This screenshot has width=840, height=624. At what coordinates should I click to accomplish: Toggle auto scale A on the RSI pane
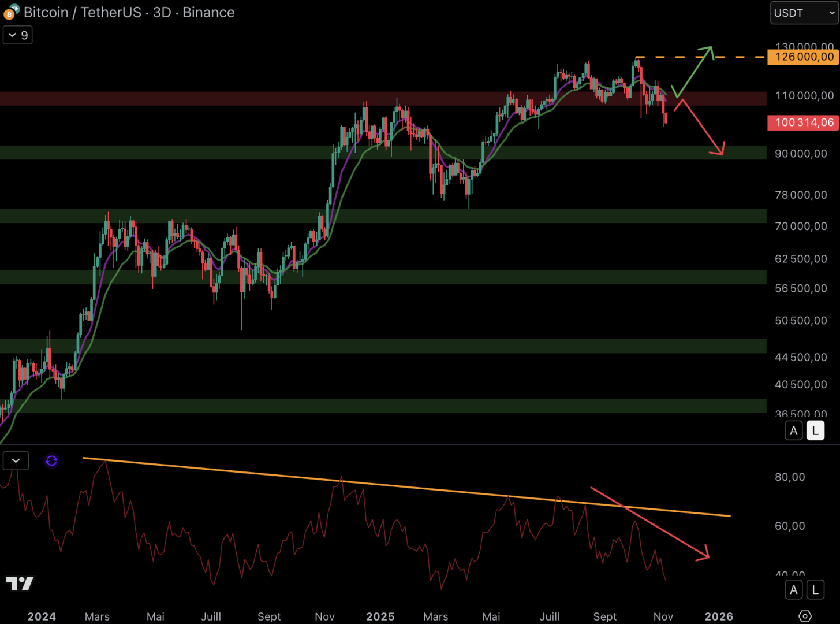pos(793,590)
